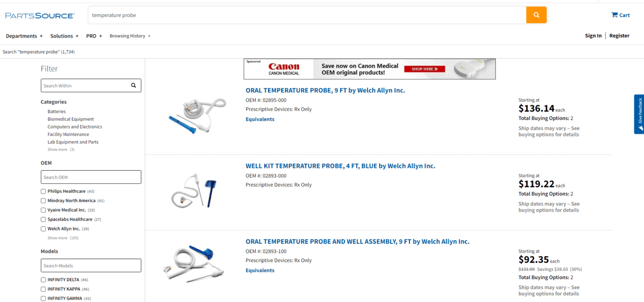Tick the INFINITY DELTA model checkbox

43,280
